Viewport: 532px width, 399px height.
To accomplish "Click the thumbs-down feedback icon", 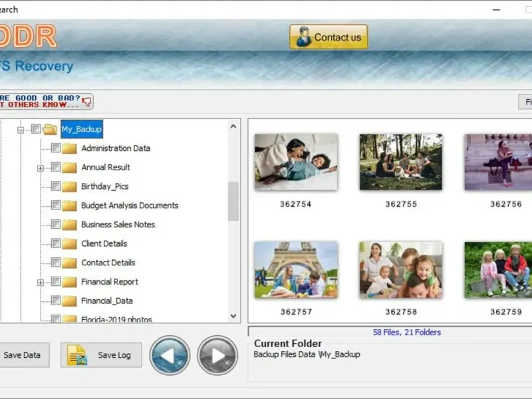I will coord(87,101).
